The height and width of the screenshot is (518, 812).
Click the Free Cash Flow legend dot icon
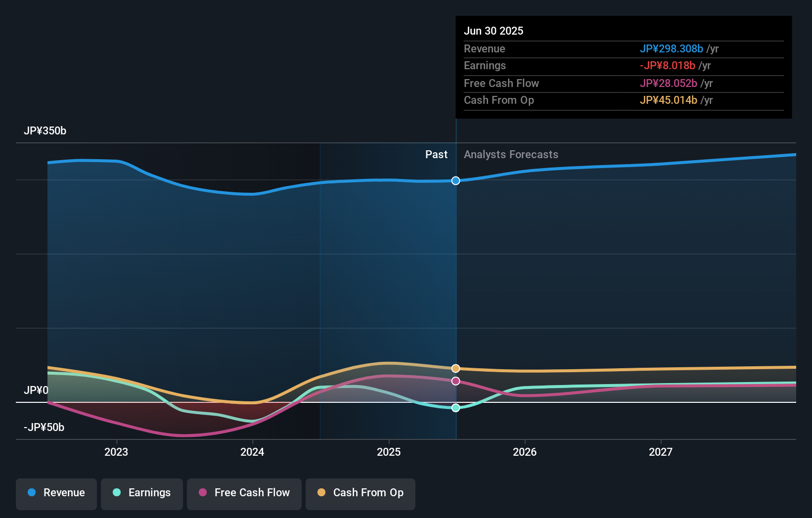coord(202,493)
